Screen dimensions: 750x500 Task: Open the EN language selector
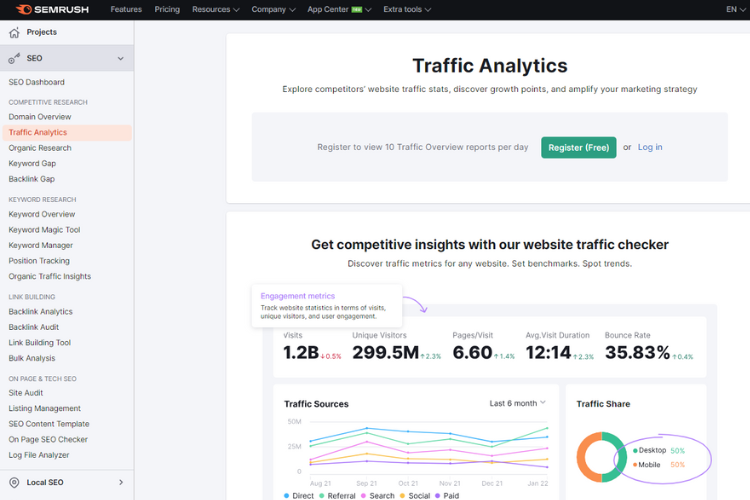(x=735, y=10)
